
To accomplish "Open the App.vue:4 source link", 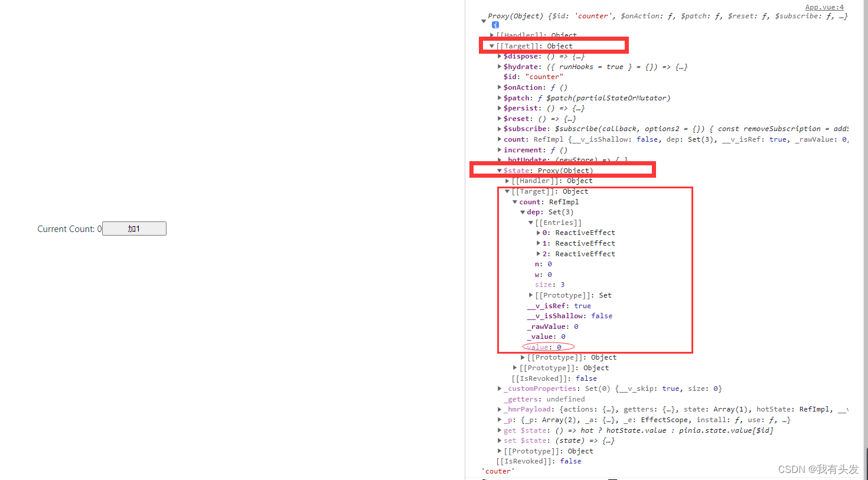I will [824, 7].
